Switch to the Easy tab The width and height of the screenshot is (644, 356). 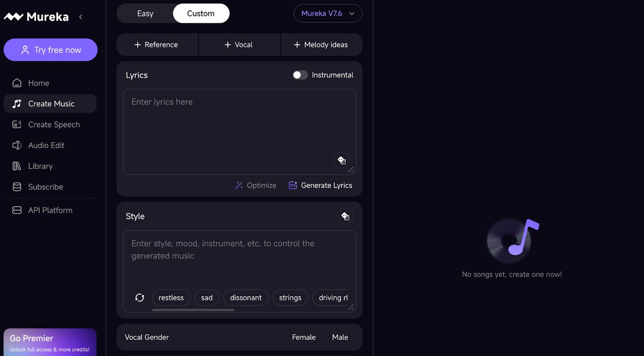pos(145,13)
